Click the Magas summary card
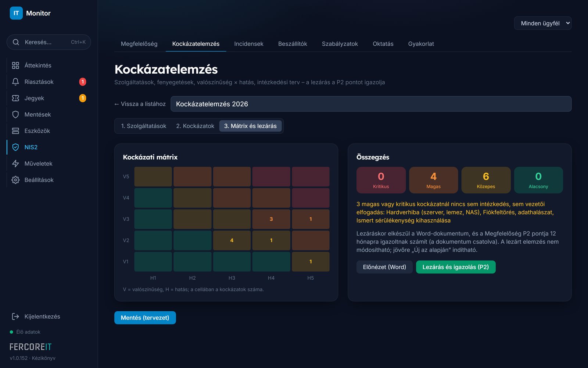 434,180
